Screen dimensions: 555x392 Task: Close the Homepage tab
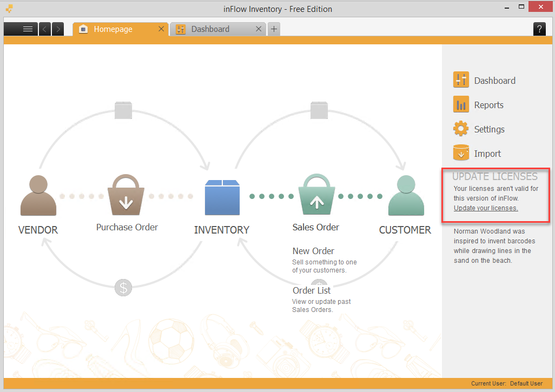[x=161, y=29]
